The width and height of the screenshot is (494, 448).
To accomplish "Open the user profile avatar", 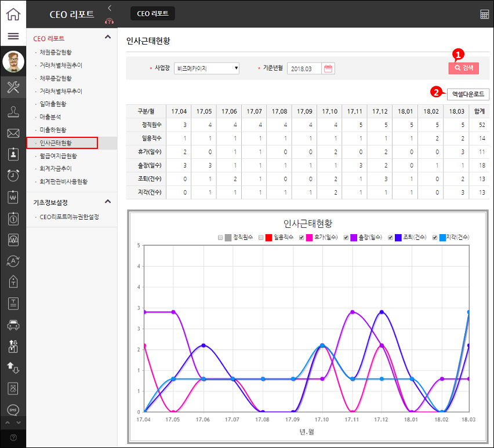I will coord(13,61).
